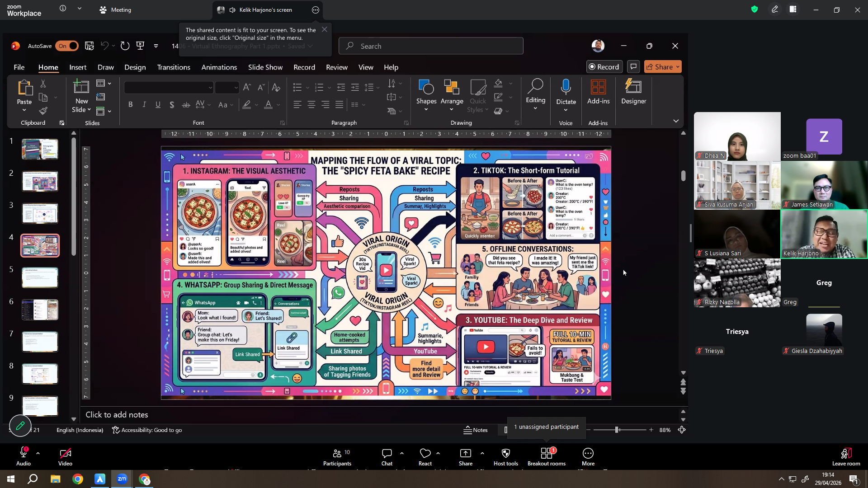
Task: Open the Arrange objects tool
Action: [452, 96]
